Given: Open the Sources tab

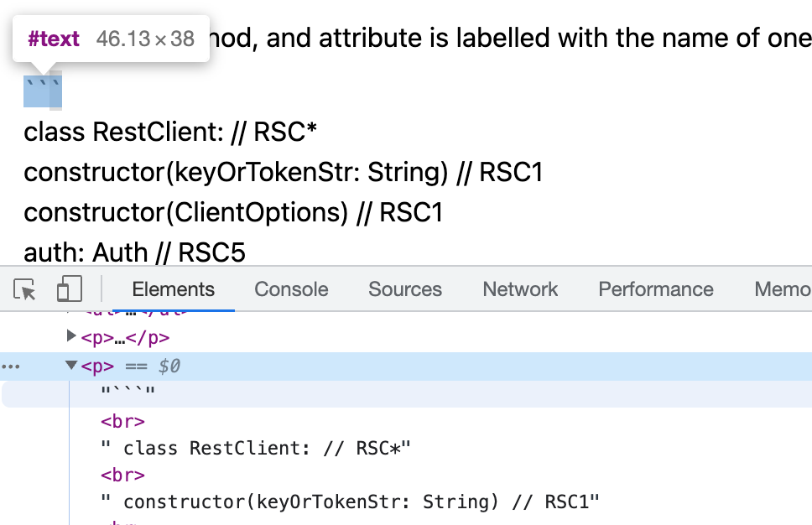Looking at the screenshot, I should click(x=405, y=288).
